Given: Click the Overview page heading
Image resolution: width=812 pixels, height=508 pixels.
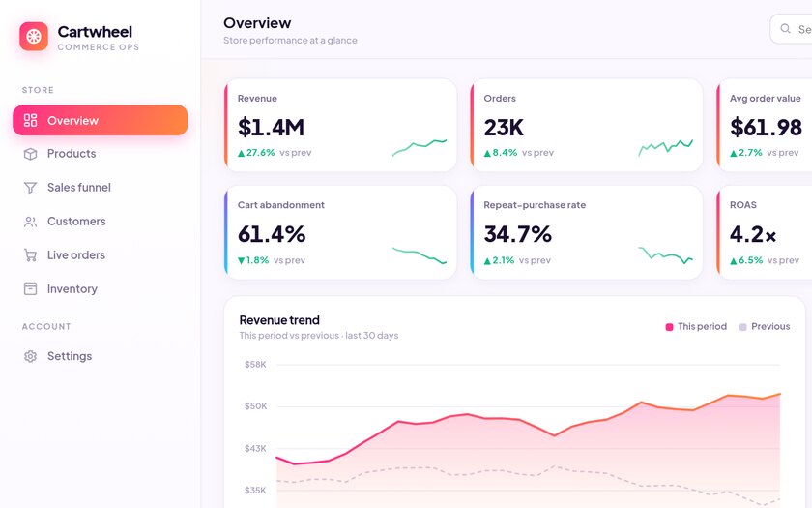Looking at the screenshot, I should tap(257, 23).
